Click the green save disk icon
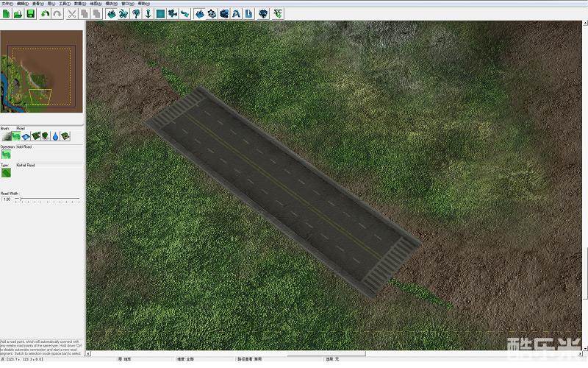The width and height of the screenshot is (588, 368). point(30,13)
